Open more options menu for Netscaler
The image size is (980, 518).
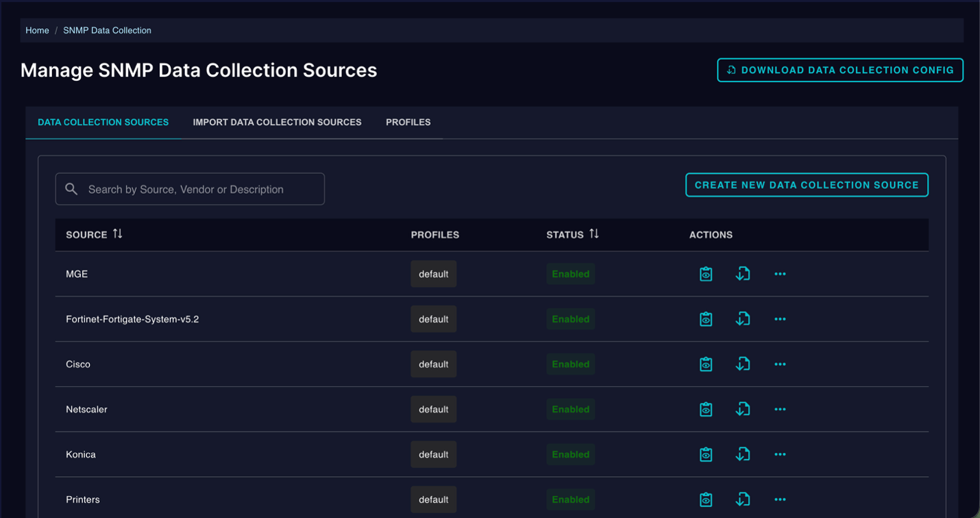780,410
